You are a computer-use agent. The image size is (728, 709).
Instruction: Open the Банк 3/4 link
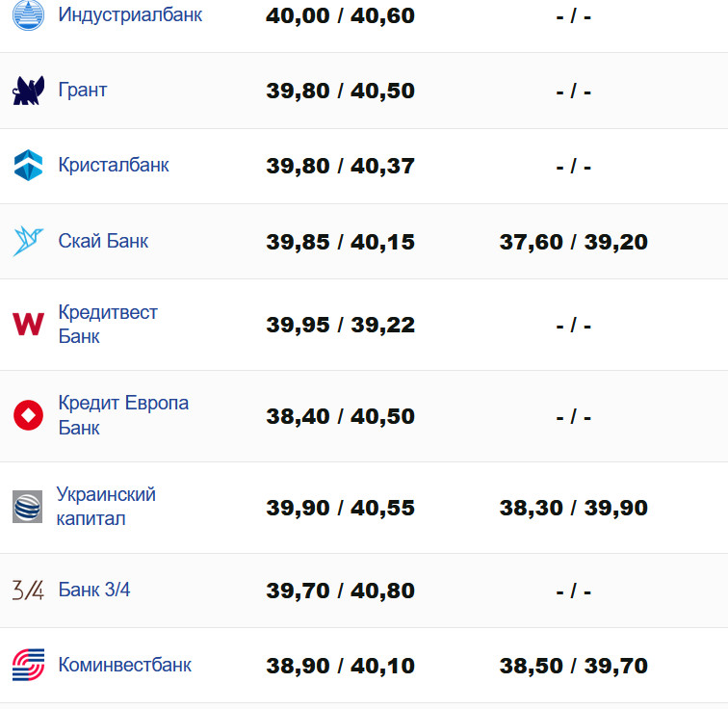(94, 591)
